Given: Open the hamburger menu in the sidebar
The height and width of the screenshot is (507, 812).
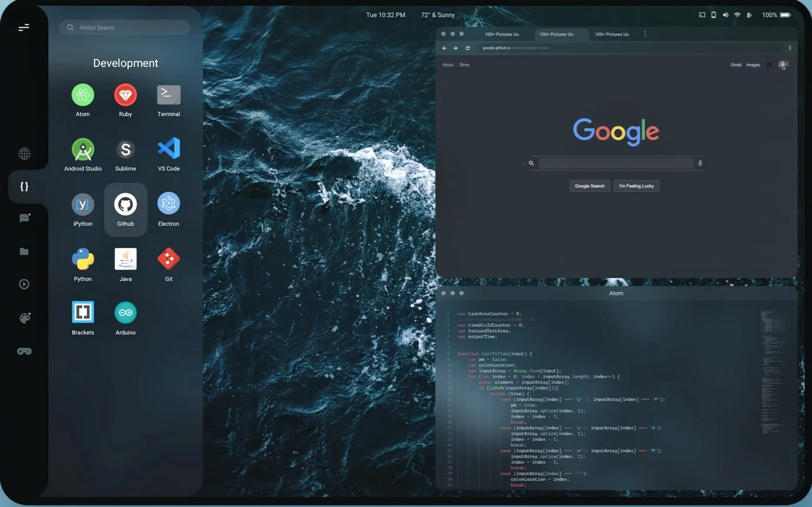Looking at the screenshot, I should 24,28.
